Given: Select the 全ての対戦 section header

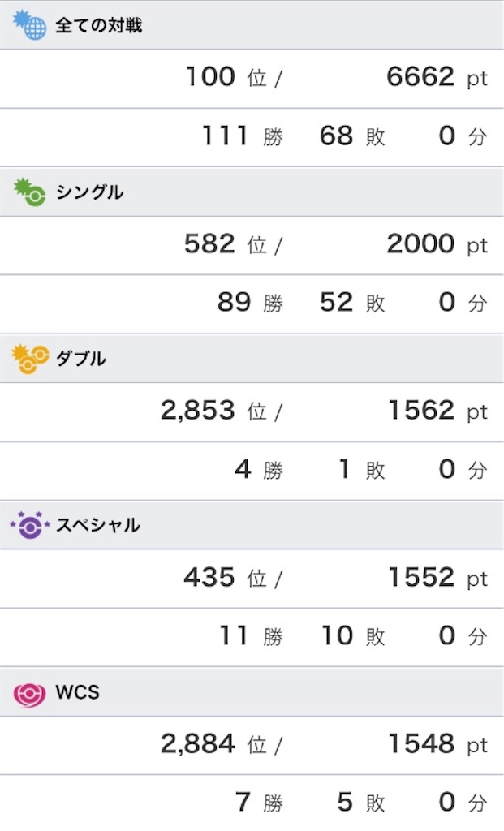Looking at the screenshot, I should pos(252,25).
